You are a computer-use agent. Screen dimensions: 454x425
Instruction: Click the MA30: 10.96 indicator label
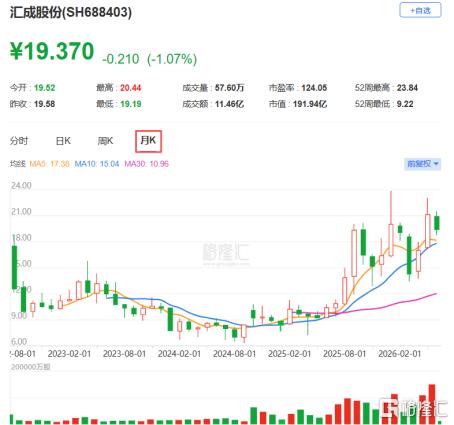tap(146, 164)
